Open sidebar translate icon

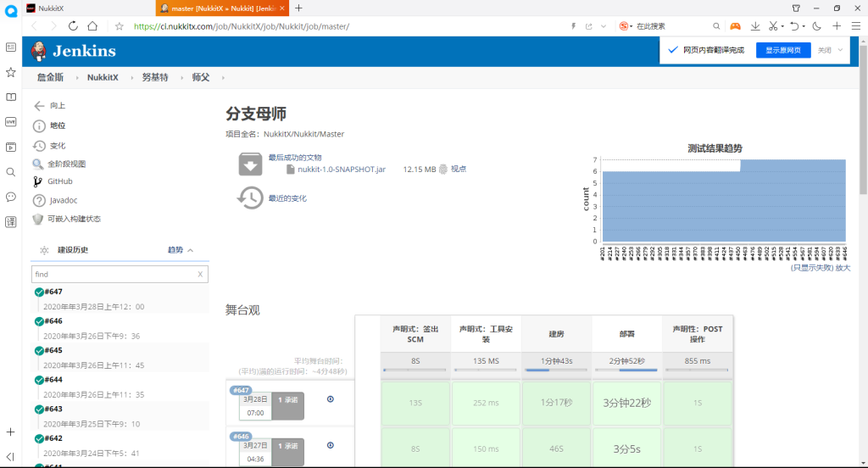tap(10, 222)
